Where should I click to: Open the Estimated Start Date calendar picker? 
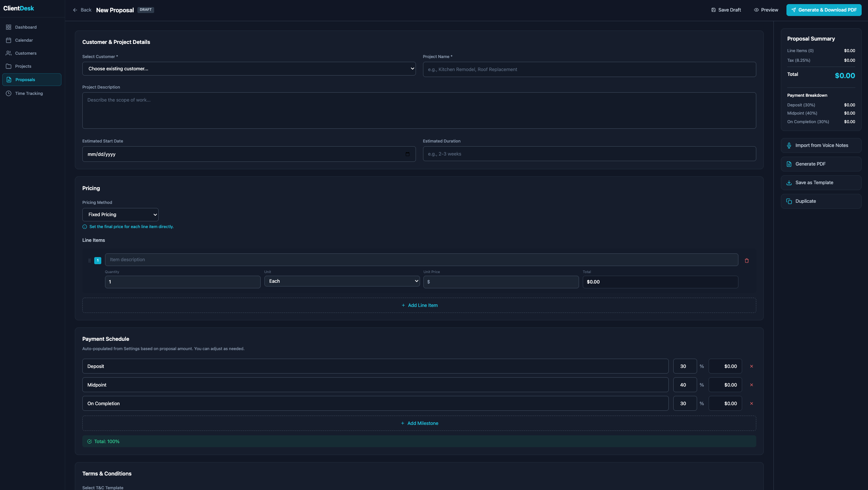coord(407,154)
